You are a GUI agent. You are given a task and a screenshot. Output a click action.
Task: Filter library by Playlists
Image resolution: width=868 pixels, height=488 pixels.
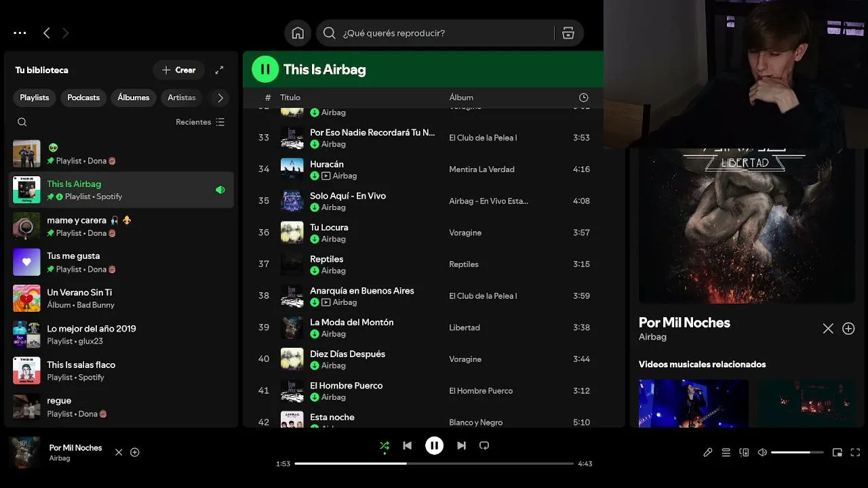tap(35, 98)
